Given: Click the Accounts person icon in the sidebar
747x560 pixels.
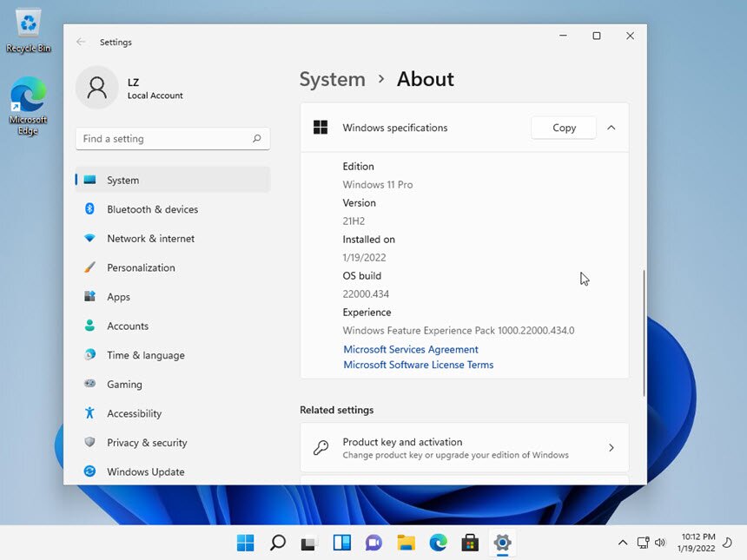Looking at the screenshot, I should pyautogui.click(x=89, y=326).
